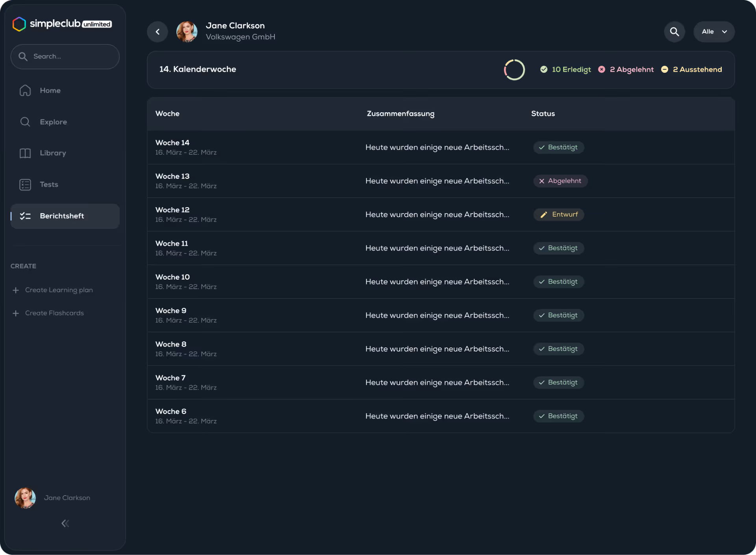
Task: Filter by 2 Ausstehend status
Action: pos(691,70)
